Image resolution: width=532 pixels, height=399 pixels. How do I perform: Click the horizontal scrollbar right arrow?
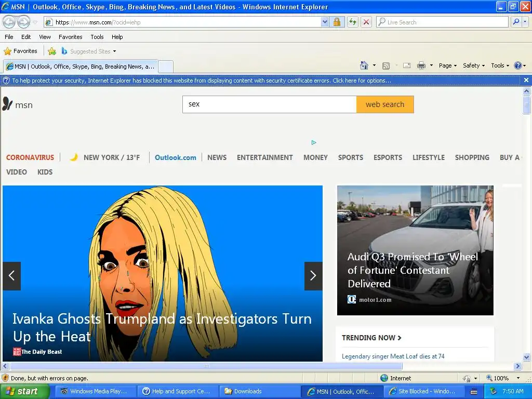[517, 366]
